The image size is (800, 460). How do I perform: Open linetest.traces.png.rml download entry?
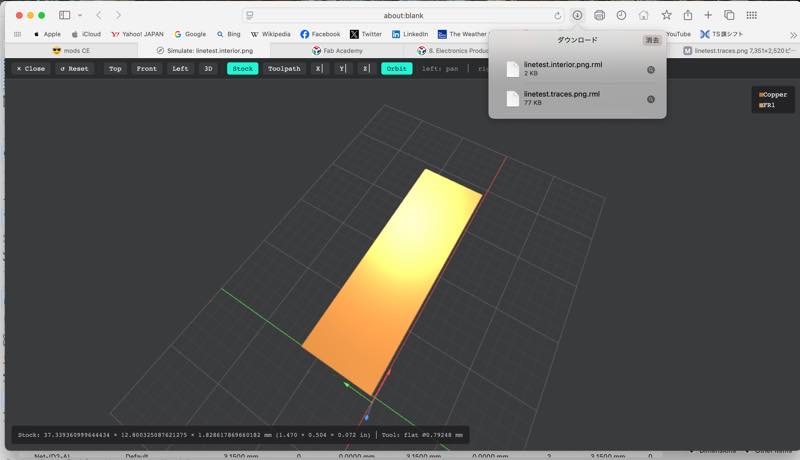click(x=577, y=98)
